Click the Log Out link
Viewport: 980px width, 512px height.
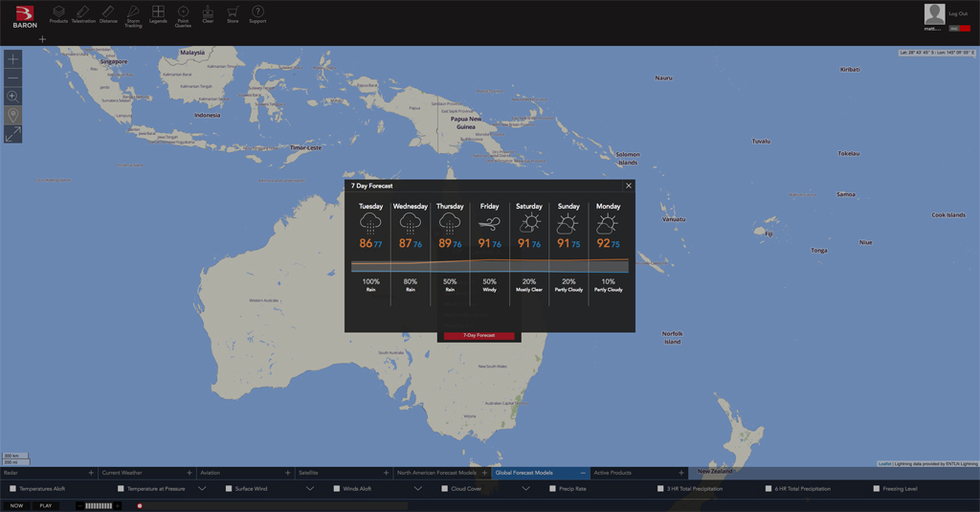point(957,13)
